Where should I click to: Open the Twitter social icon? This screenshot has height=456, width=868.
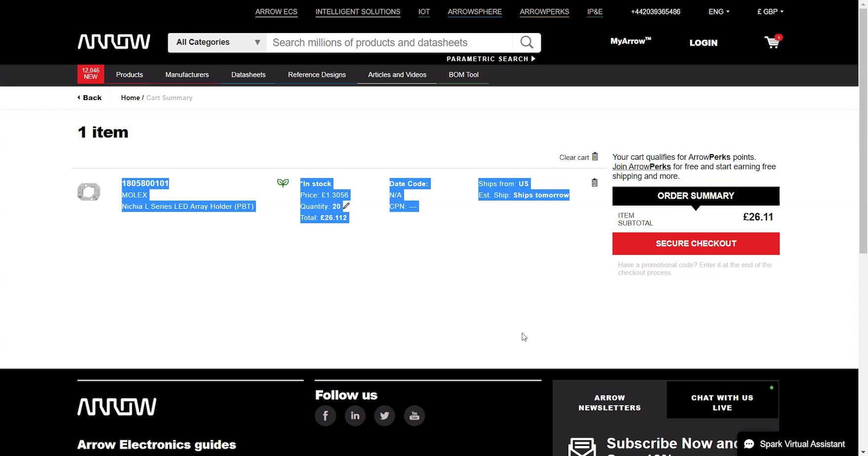(385, 416)
